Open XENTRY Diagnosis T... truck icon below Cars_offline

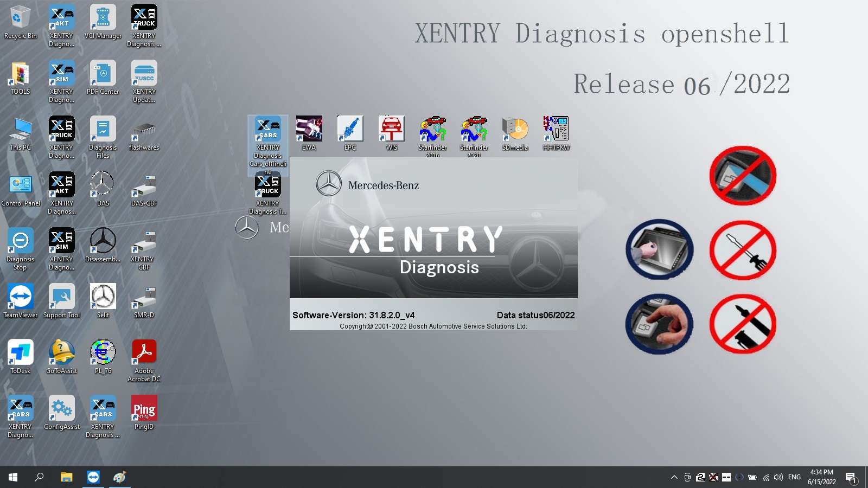pyautogui.click(x=268, y=194)
